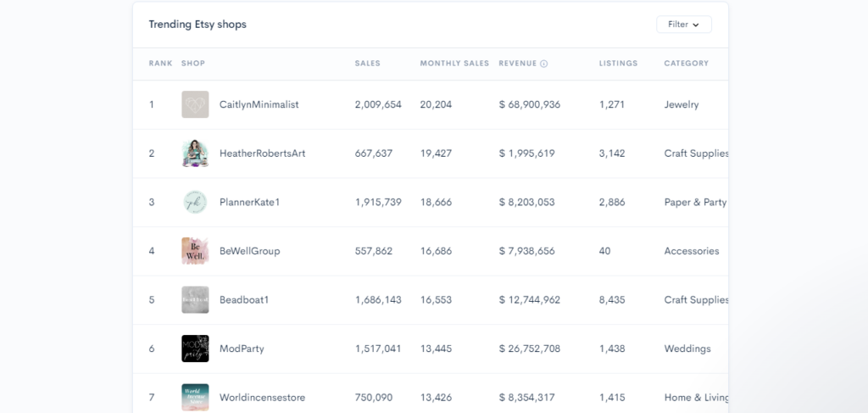Open the CaitlynMinimalist shop name link
The image size is (868, 413).
[259, 105]
